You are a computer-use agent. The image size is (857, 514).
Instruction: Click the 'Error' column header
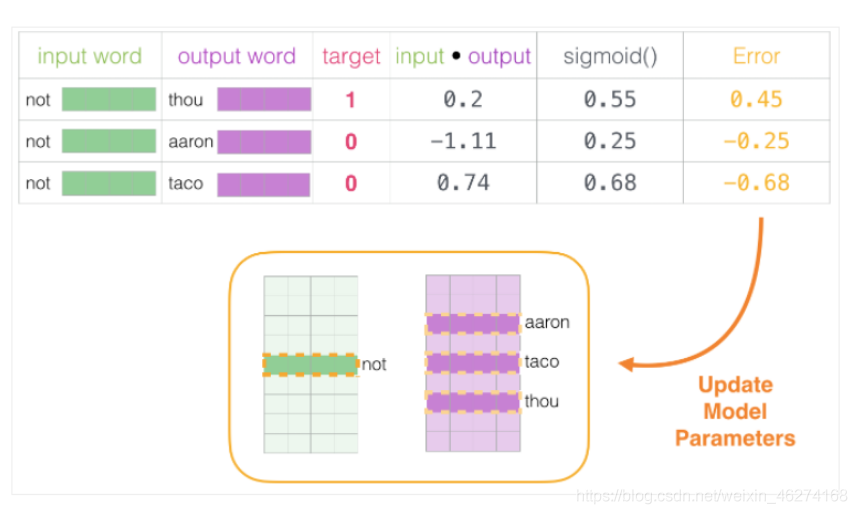point(757,56)
